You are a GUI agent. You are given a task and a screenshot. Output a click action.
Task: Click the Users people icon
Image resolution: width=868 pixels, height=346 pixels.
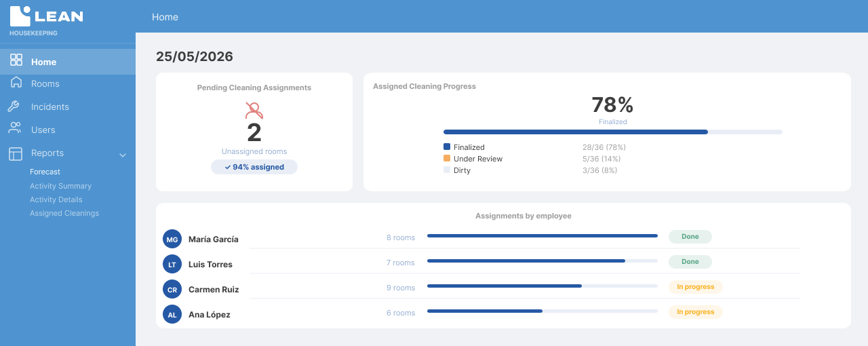(x=14, y=128)
